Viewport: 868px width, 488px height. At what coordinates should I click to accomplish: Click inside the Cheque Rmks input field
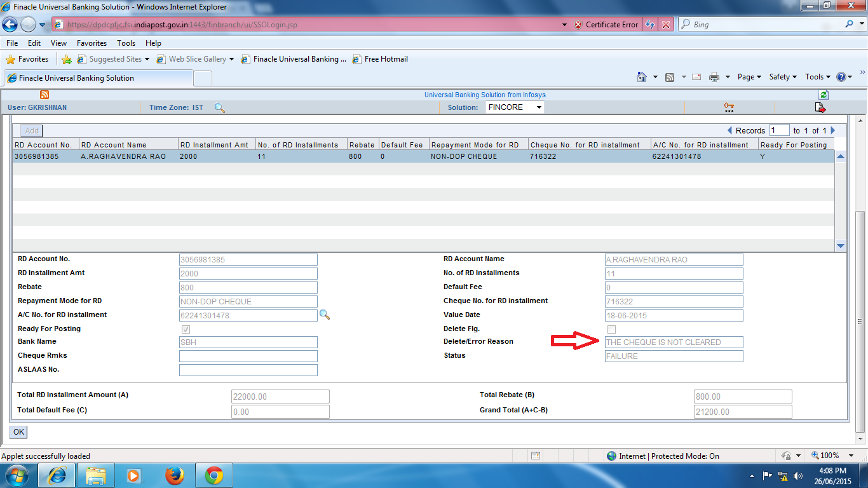click(248, 356)
